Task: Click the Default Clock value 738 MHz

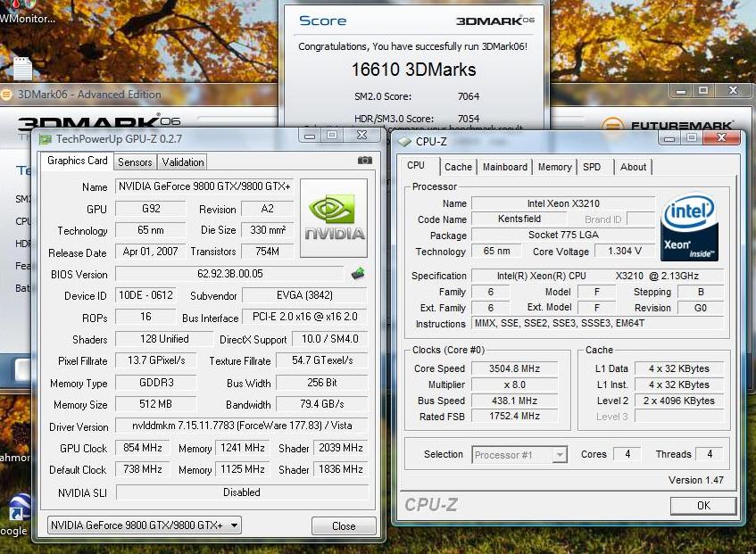Action: pyautogui.click(x=142, y=469)
